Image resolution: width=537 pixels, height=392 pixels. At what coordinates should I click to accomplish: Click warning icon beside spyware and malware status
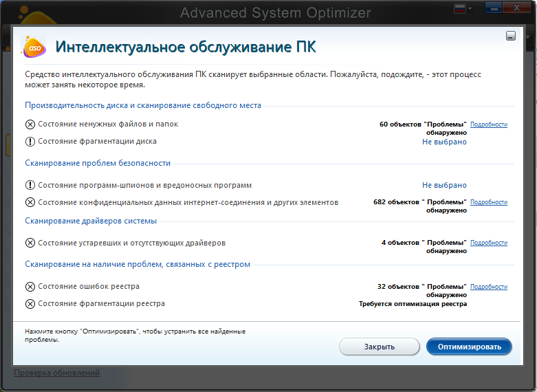click(x=30, y=186)
